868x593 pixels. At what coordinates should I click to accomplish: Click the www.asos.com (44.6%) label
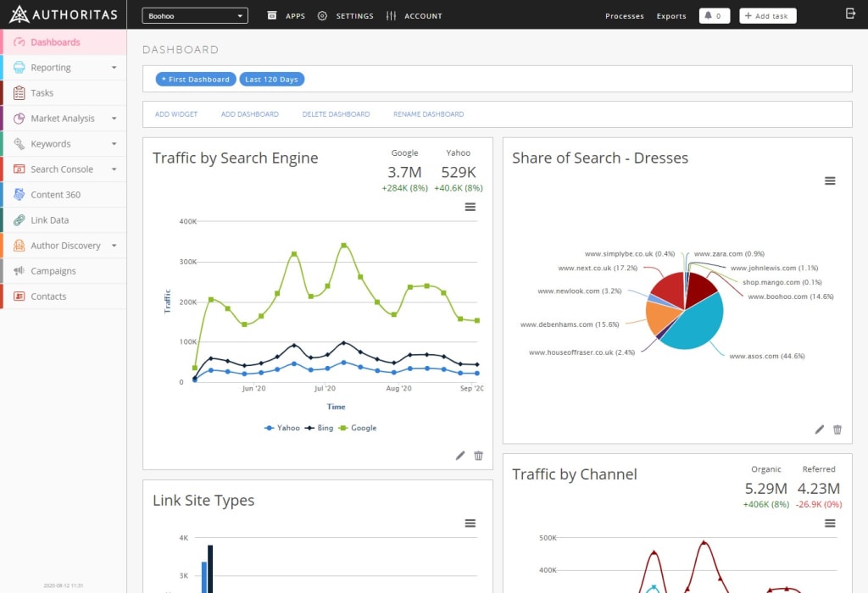[766, 357]
